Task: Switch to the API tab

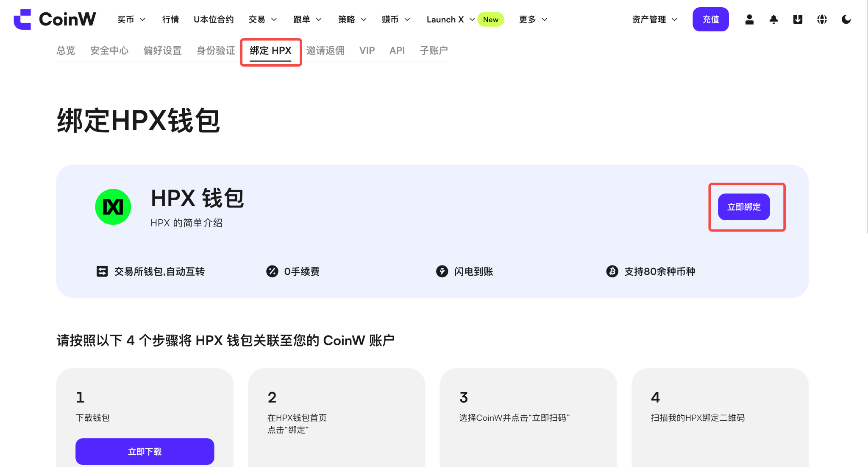Action: (397, 50)
